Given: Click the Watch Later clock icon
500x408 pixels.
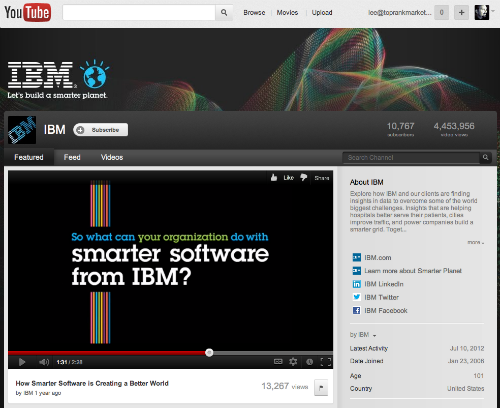Looking at the screenshot, I should point(309,362).
